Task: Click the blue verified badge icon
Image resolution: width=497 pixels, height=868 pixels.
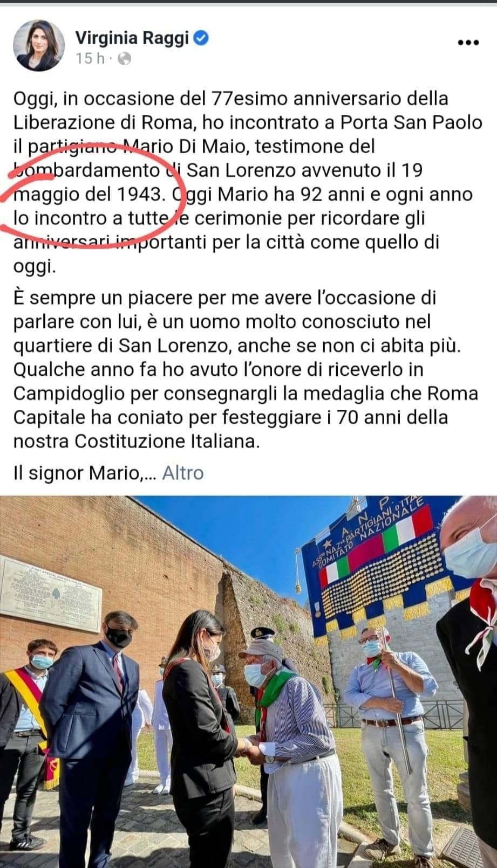Action: pyautogui.click(x=202, y=38)
